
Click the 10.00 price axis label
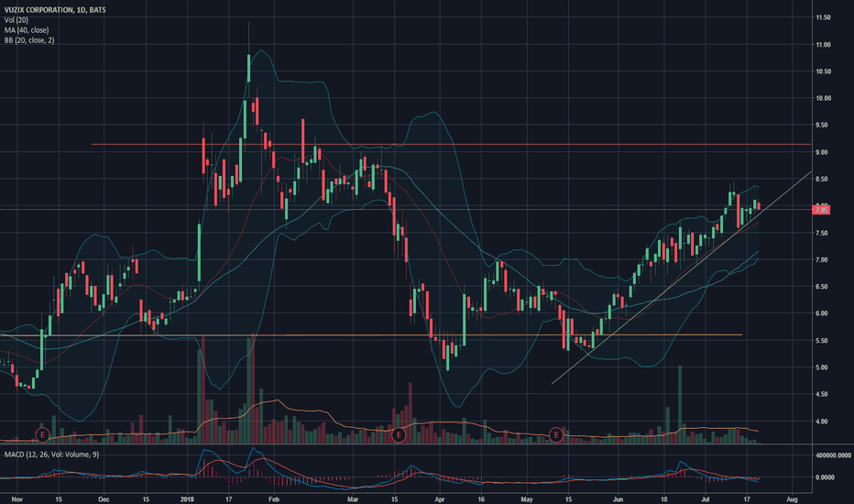[823, 98]
